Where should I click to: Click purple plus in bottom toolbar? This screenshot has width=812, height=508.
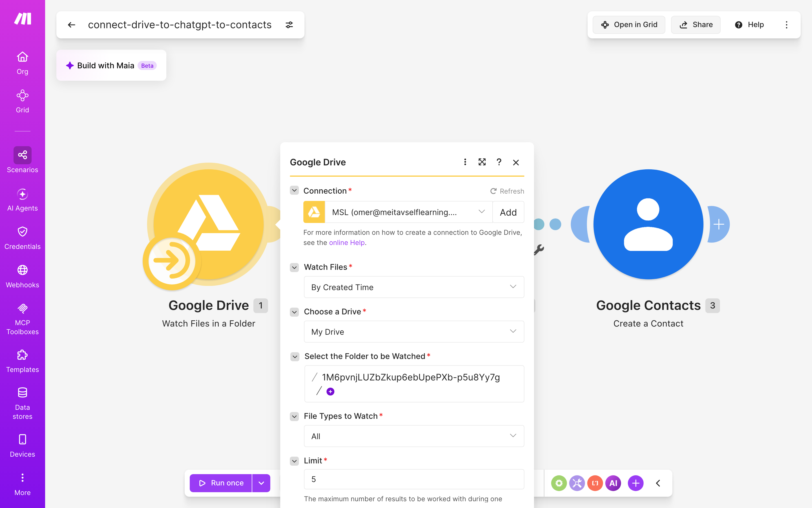(x=636, y=483)
